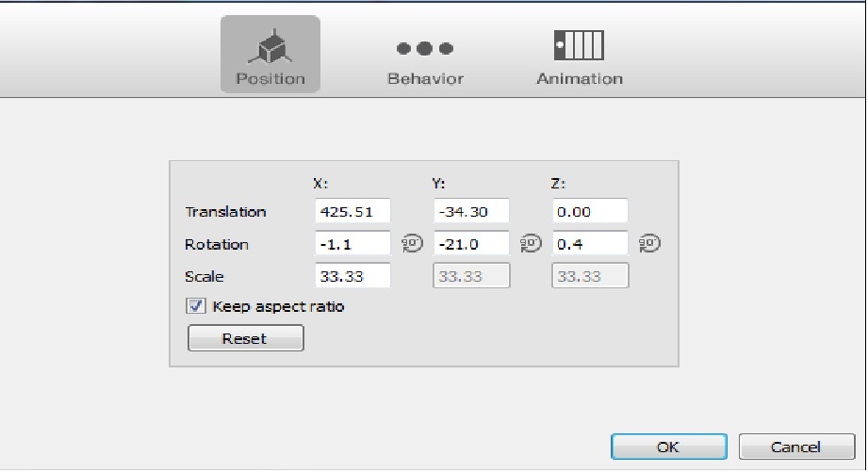Click the Translation X field
This screenshot has height=472, width=868.
coord(352,212)
